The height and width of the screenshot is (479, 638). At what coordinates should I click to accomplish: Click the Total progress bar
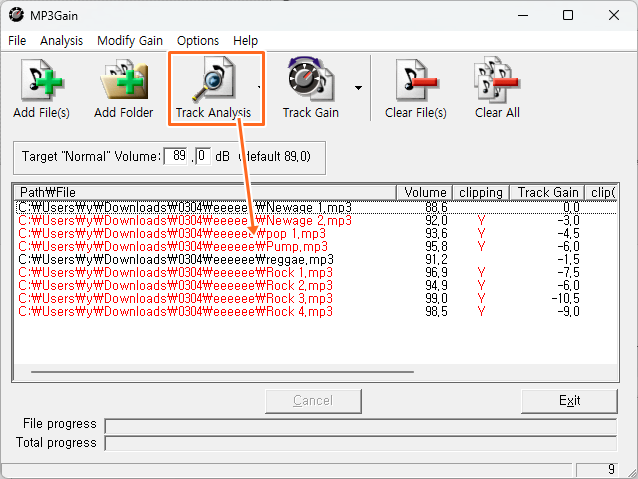[x=361, y=443]
